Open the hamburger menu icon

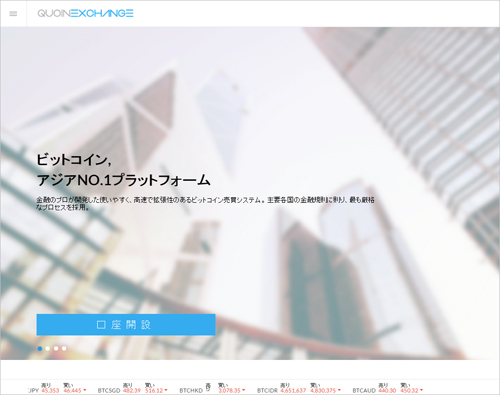13,14
